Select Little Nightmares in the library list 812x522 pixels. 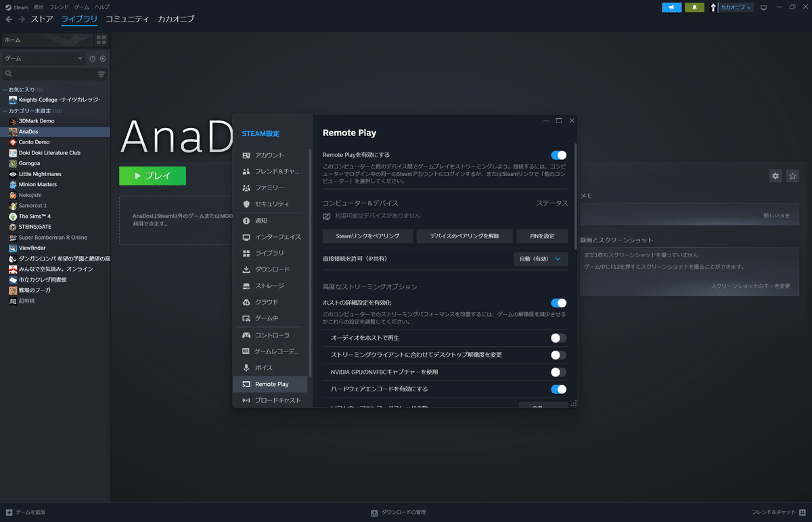pyautogui.click(x=40, y=174)
